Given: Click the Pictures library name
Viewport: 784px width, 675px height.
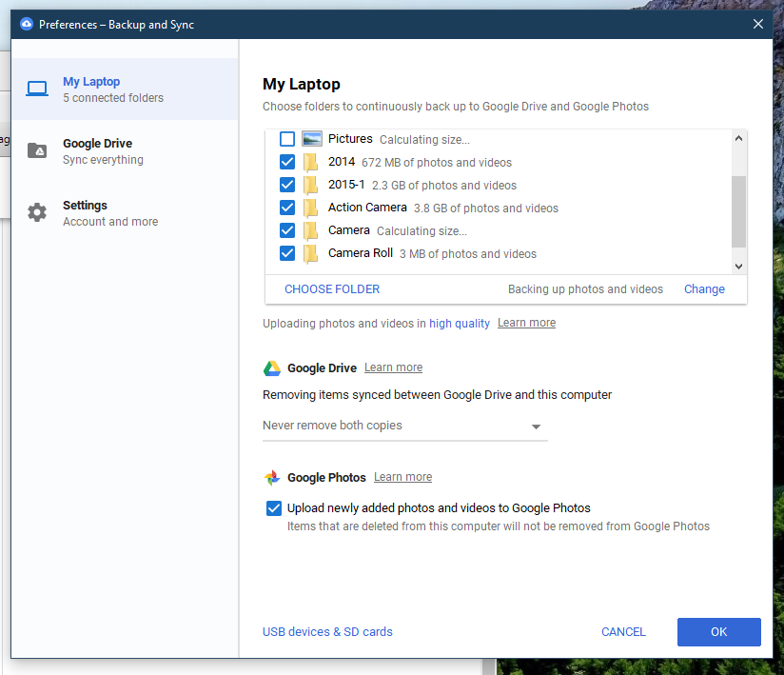Looking at the screenshot, I should point(350,139).
